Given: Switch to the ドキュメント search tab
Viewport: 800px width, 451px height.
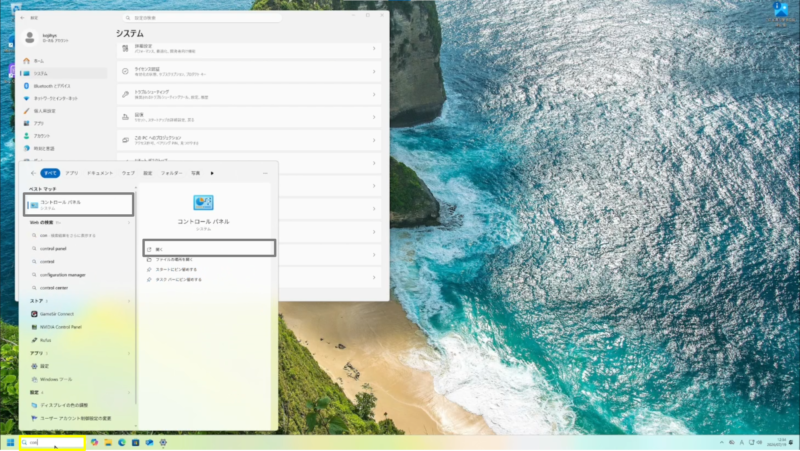Looking at the screenshot, I should 100,173.
